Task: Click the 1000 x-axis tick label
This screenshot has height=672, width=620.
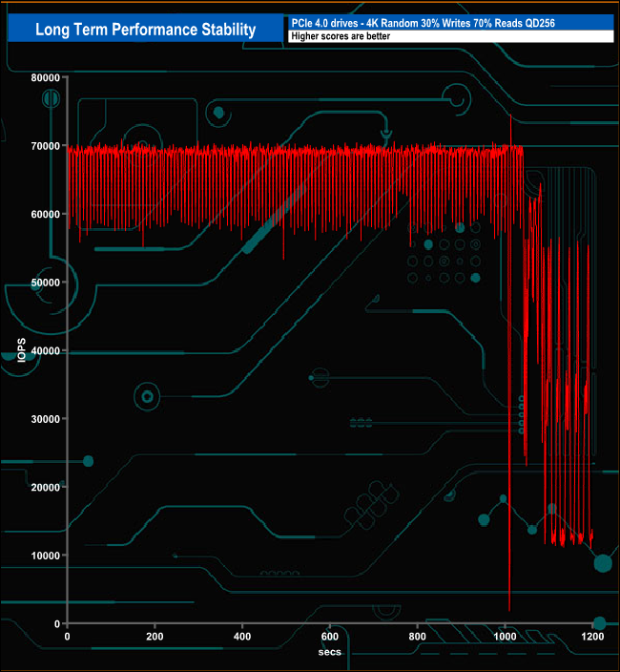Action: 506,636
